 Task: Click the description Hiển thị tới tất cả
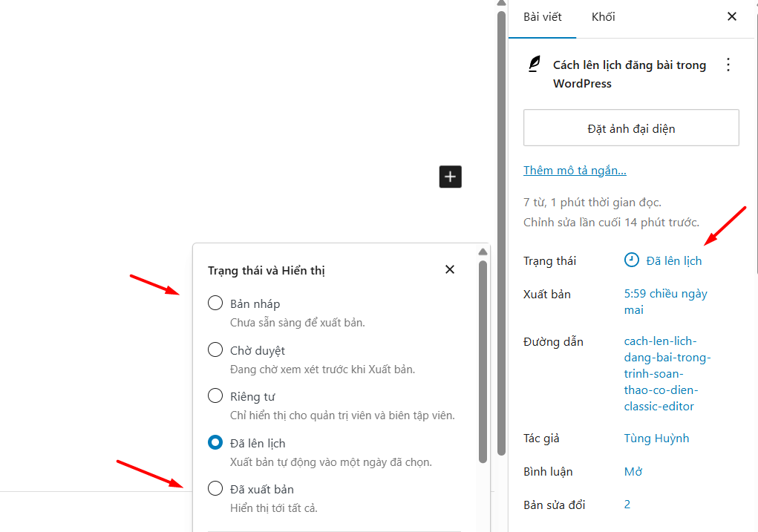coord(274,508)
